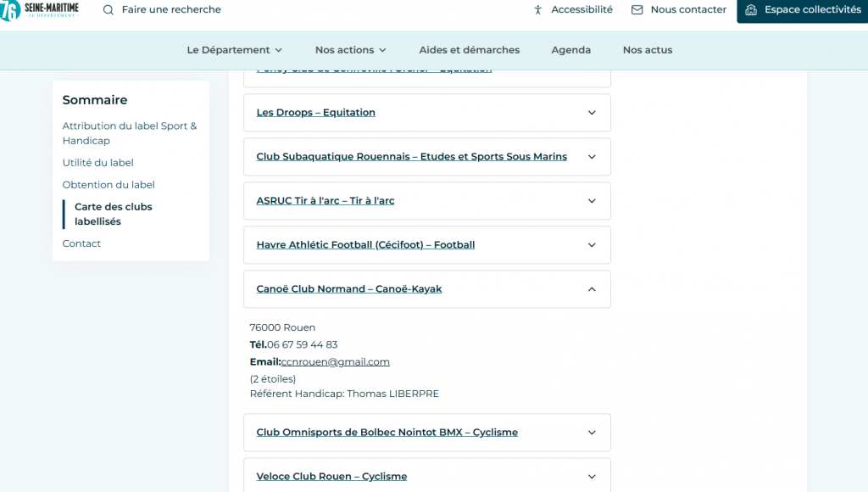Expand Club Subaquatique Rouennais accordion
Screen dimensions: 868x492
(x=592, y=157)
